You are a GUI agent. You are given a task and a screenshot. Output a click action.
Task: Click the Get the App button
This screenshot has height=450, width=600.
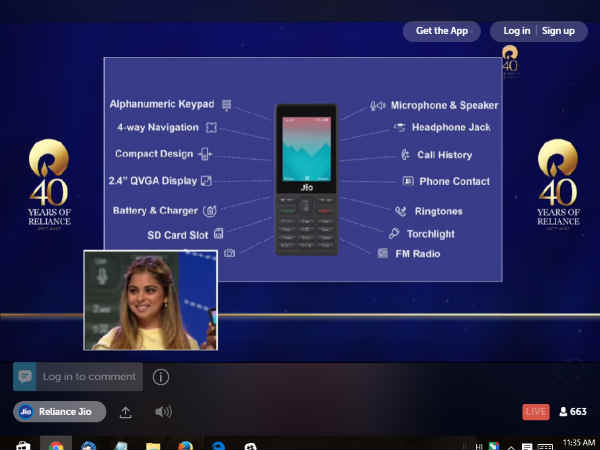tap(442, 31)
